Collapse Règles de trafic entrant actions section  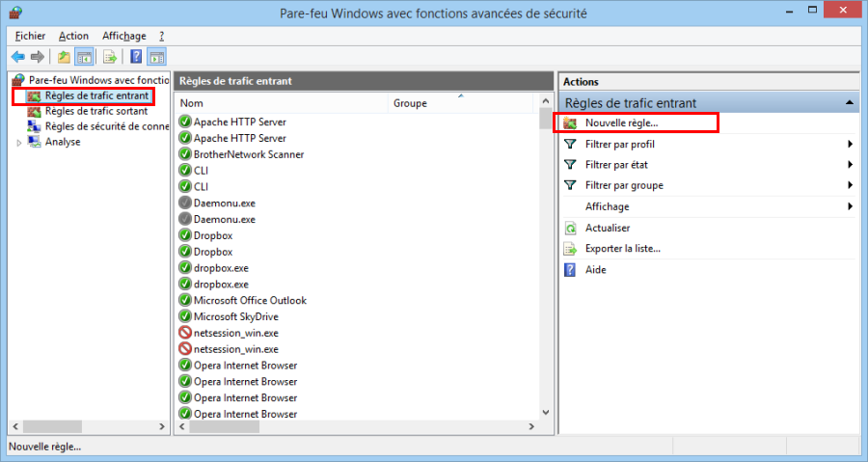click(849, 103)
